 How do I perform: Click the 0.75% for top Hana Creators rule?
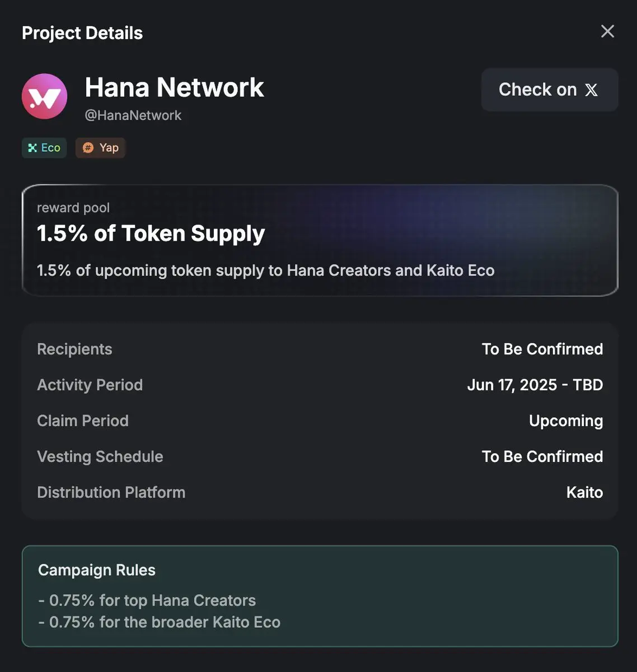pyautogui.click(x=147, y=600)
